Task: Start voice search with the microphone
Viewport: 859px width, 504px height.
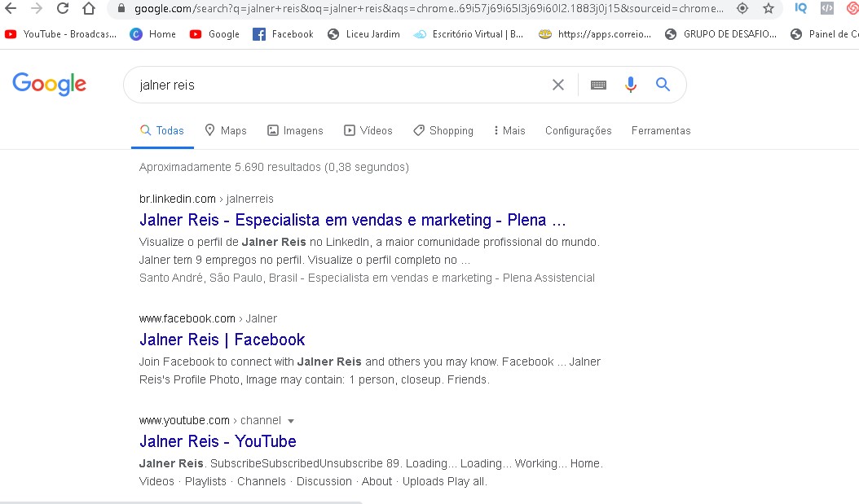Action: click(631, 85)
